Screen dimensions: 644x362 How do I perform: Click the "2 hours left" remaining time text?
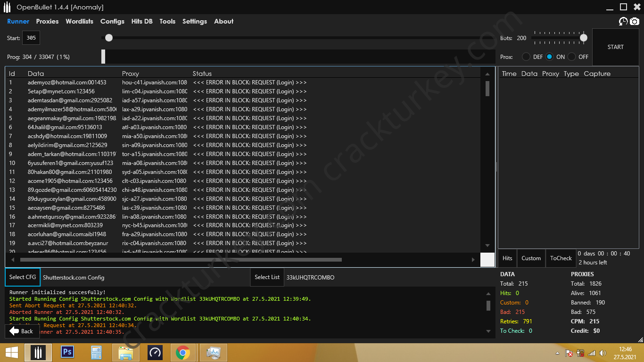pos(593,263)
